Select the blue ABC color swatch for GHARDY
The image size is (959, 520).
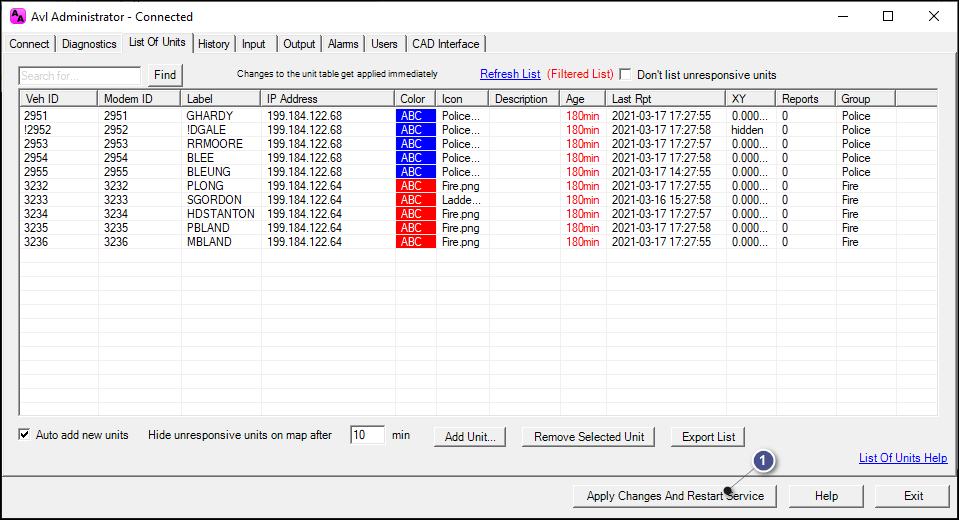click(x=415, y=116)
